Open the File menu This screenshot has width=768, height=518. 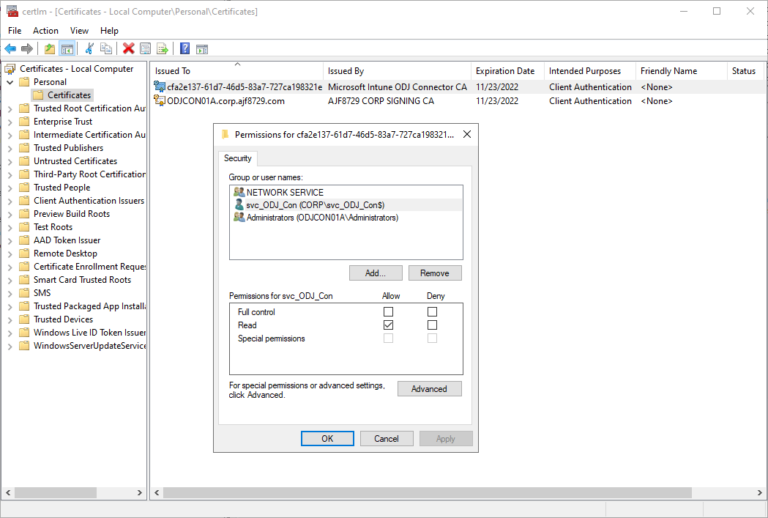(x=15, y=30)
